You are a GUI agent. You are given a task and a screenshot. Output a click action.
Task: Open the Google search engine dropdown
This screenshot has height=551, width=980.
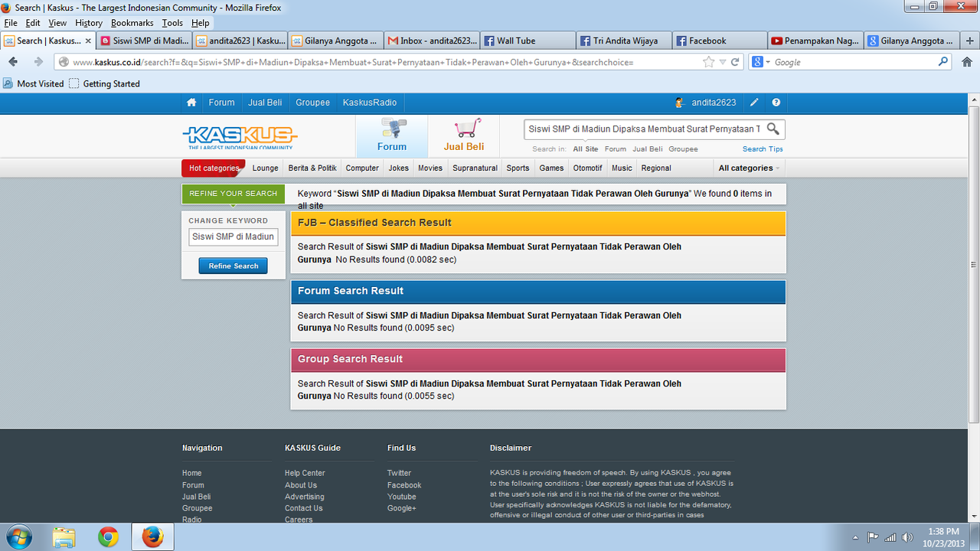pyautogui.click(x=761, y=62)
